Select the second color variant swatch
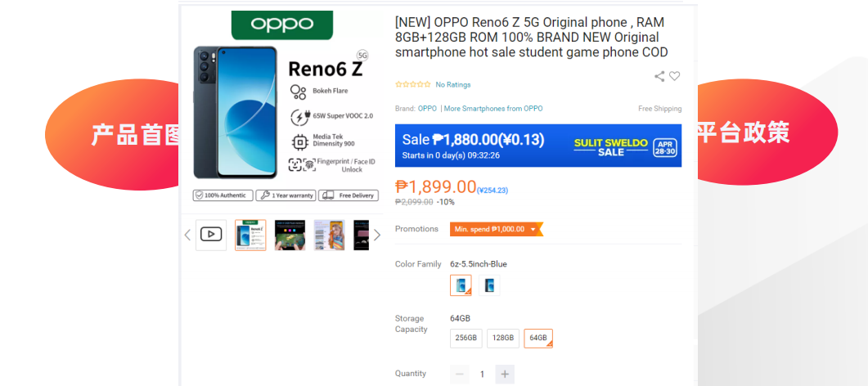This screenshot has width=868, height=386. 489,285
